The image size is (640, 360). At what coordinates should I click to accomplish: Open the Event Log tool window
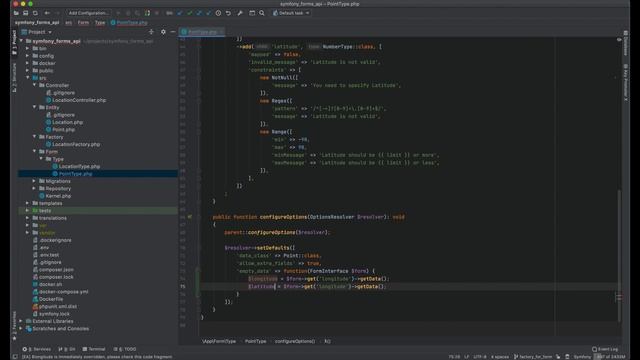(x=605, y=349)
